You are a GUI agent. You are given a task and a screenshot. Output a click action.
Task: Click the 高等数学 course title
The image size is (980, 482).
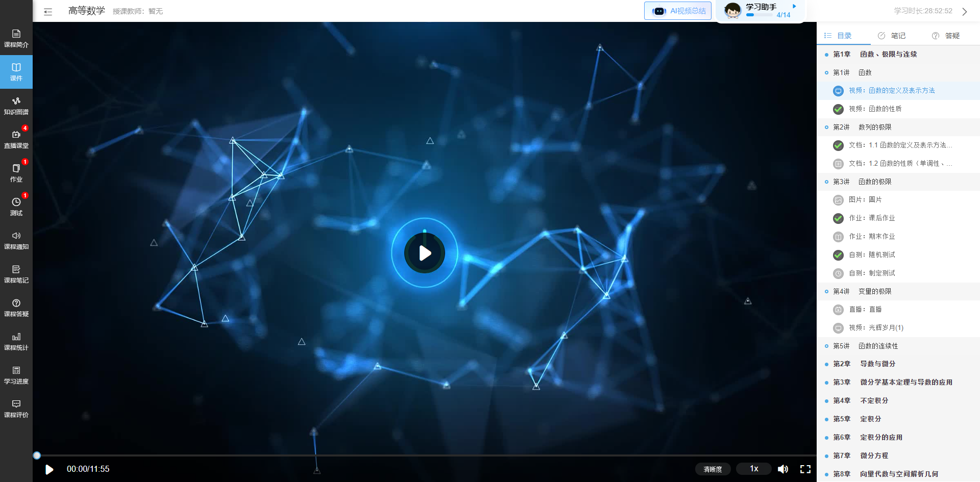[x=86, y=11]
